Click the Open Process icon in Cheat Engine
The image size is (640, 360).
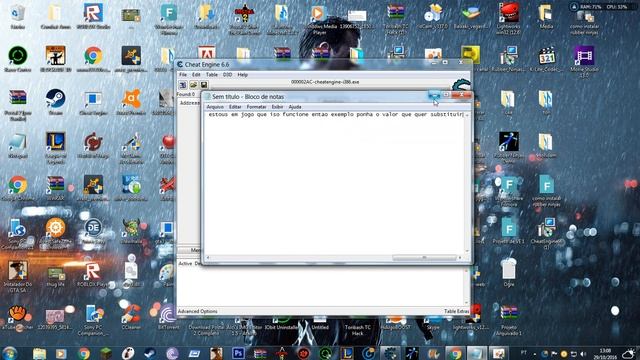click(182, 84)
